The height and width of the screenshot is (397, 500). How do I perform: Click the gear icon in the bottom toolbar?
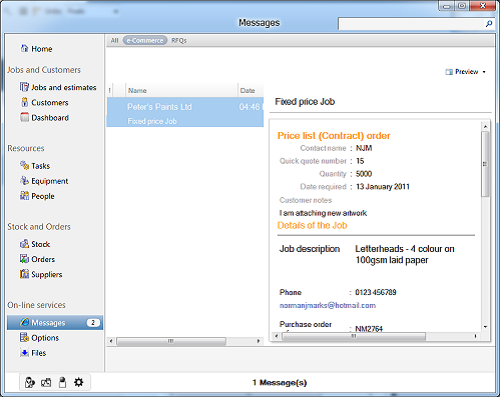coord(79,382)
